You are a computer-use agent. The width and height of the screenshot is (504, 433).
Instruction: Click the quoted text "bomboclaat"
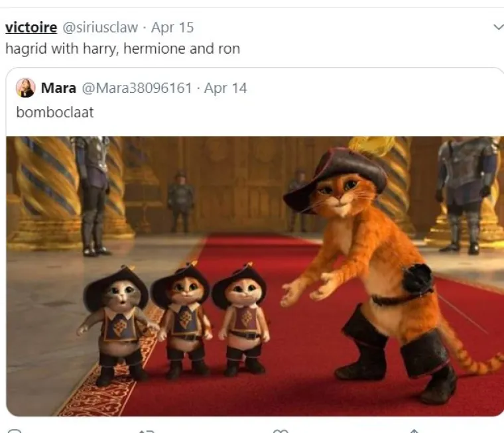point(55,113)
